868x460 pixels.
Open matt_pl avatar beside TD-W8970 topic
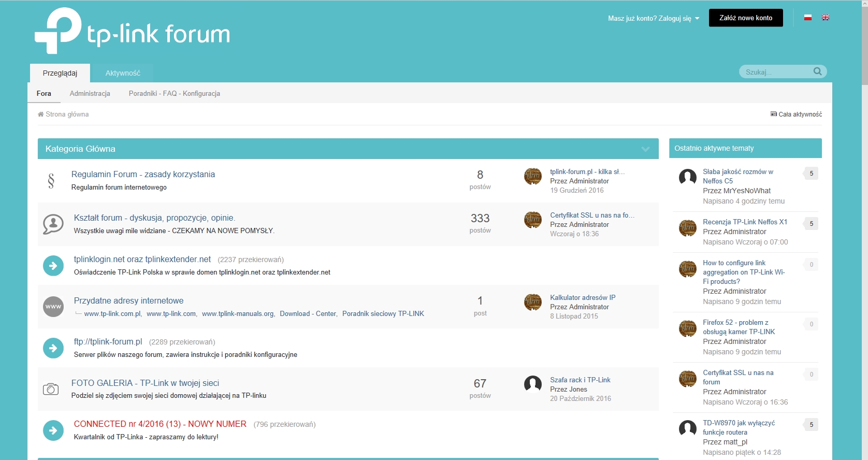tap(688, 428)
